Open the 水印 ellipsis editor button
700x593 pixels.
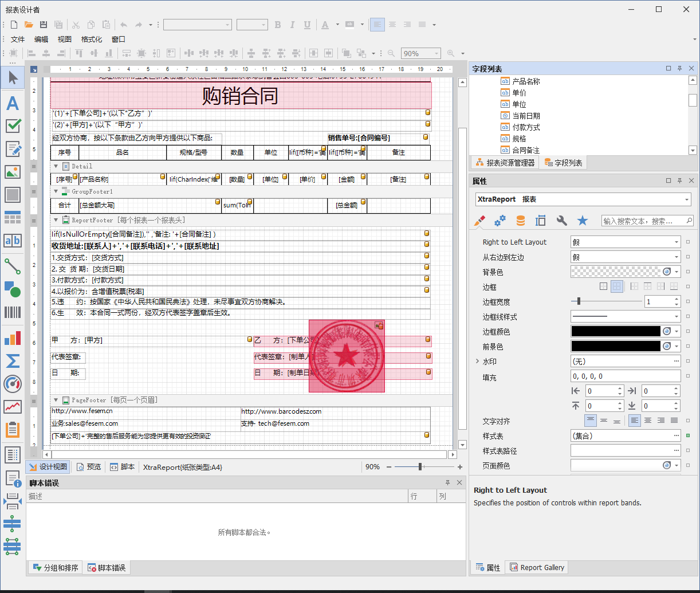(x=677, y=362)
